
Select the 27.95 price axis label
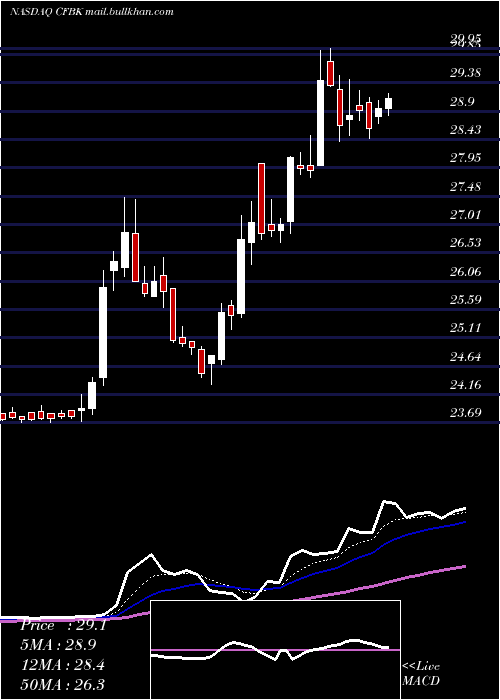[x=465, y=158]
